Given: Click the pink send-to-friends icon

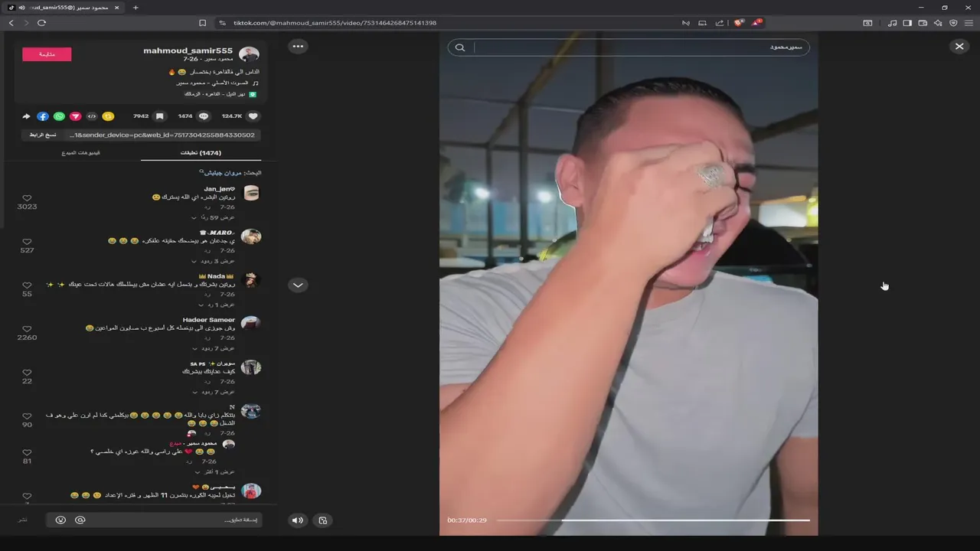Looking at the screenshot, I should click(75, 116).
